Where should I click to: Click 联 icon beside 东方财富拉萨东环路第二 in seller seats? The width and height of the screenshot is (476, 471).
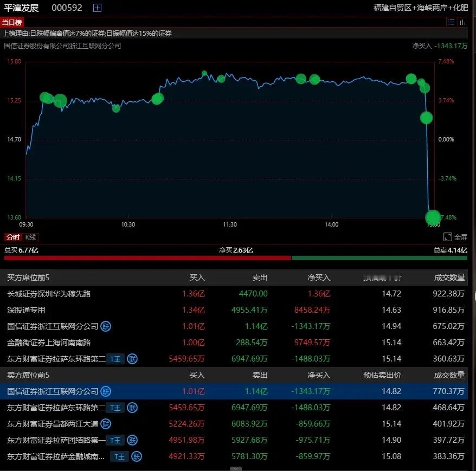pos(132,408)
